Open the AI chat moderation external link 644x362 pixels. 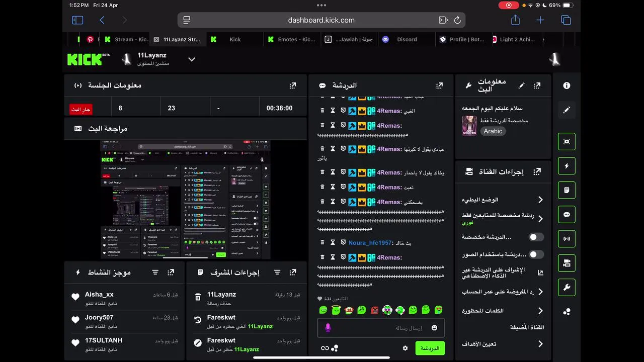[540, 273]
